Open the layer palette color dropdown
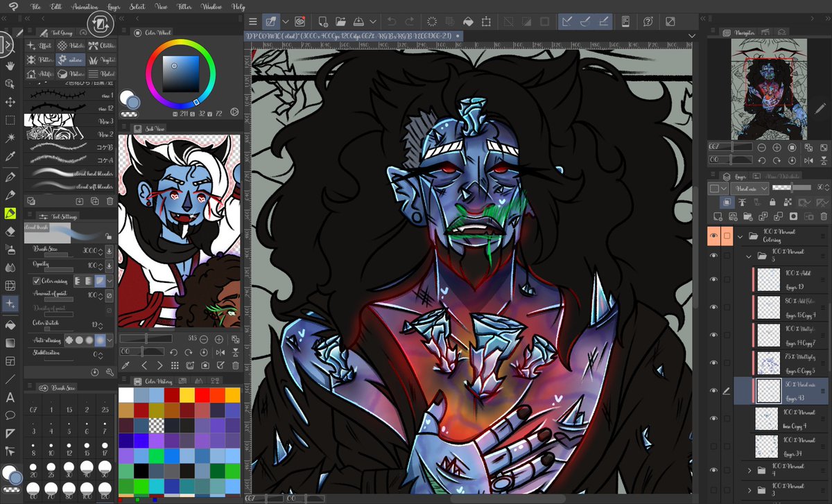 point(717,188)
